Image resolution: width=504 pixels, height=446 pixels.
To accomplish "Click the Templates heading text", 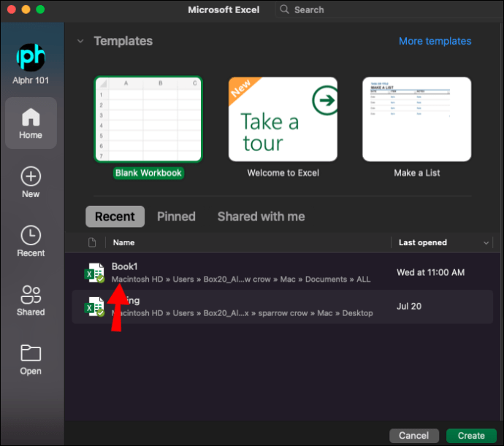I will (123, 41).
